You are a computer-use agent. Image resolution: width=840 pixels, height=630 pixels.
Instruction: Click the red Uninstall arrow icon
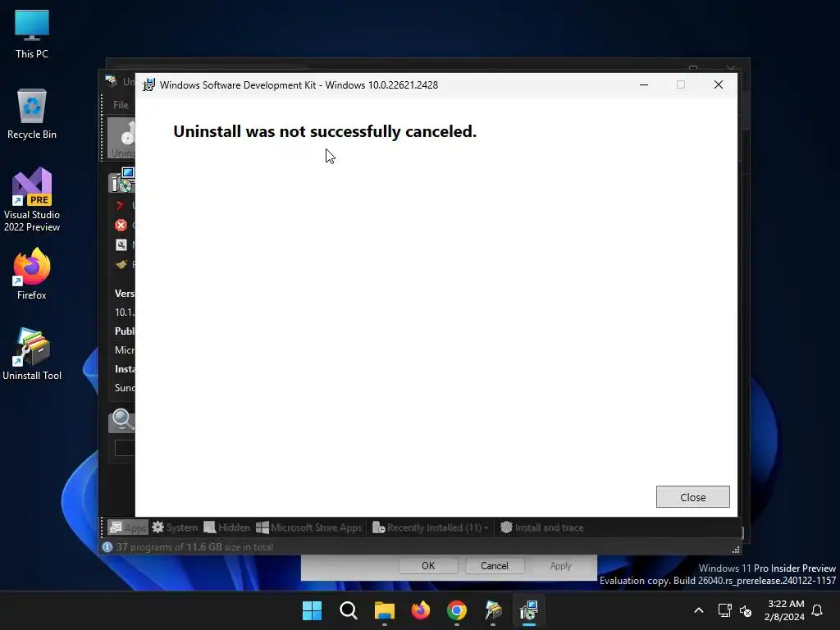coord(121,206)
